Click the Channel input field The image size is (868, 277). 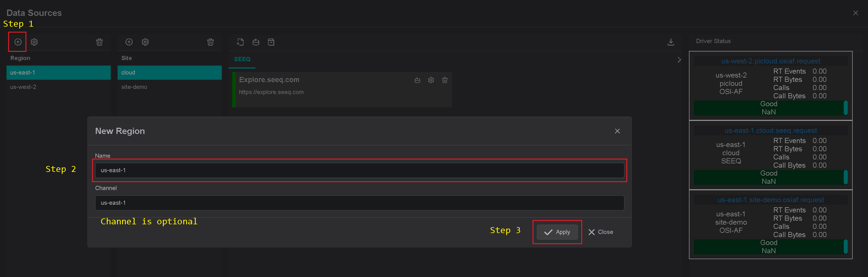[359, 203]
